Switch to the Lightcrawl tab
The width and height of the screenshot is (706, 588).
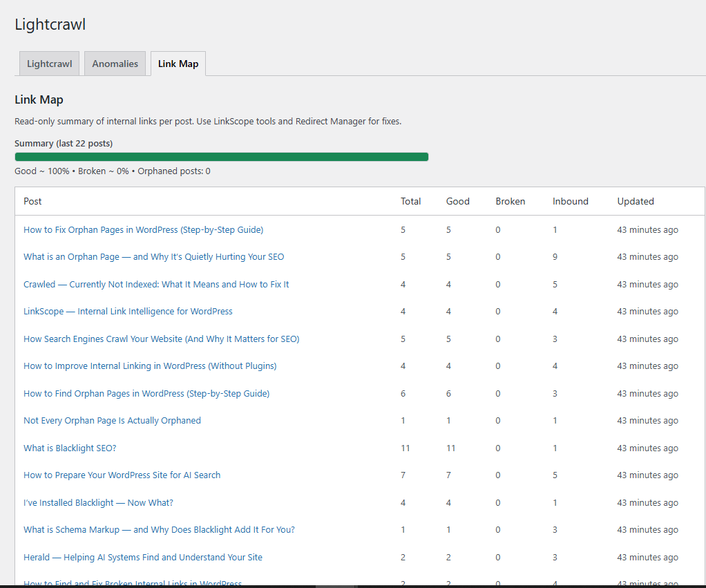click(49, 64)
